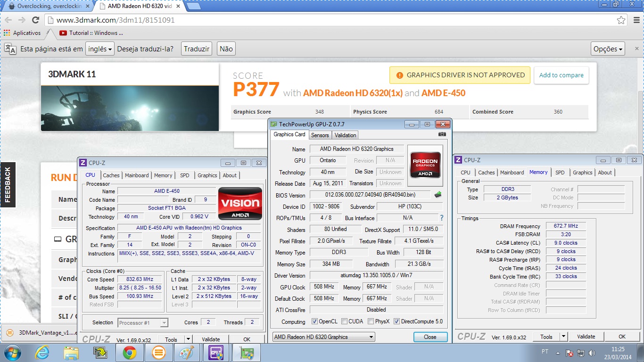Open the network tray icon
644x362 pixels.
click(x=581, y=353)
